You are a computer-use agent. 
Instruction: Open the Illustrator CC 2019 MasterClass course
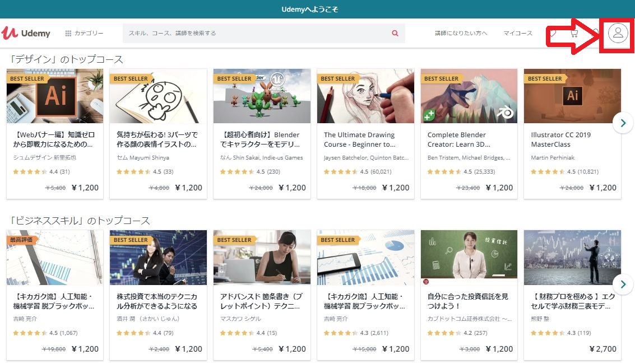pyautogui.click(x=561, y=139)
